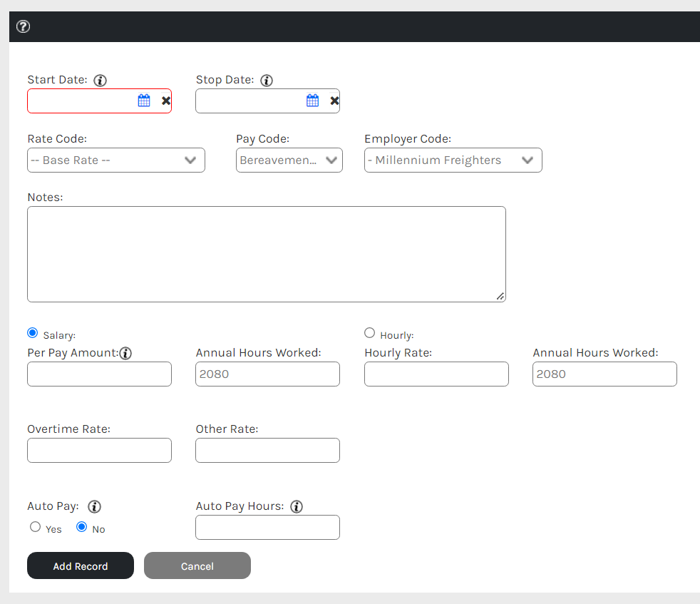This screenshot has height=604, width=700.
Task: Click the Cancel button
Action: 197,565
